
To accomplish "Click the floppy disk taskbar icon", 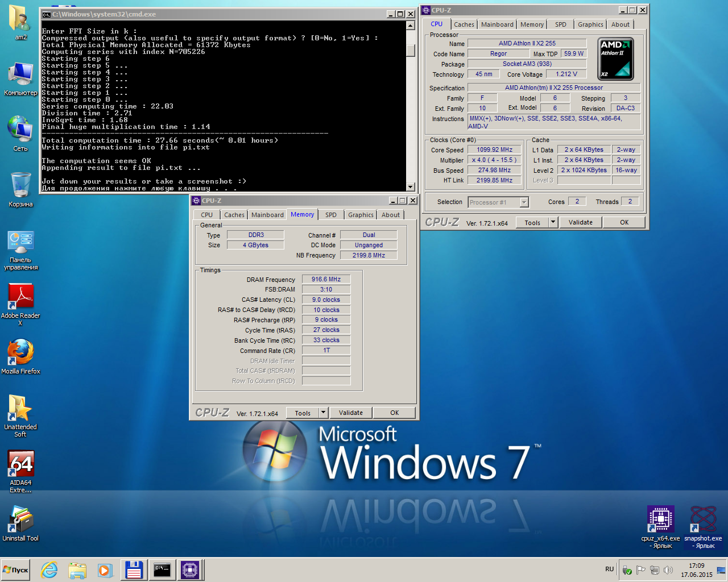I will (x=134, y=569).
